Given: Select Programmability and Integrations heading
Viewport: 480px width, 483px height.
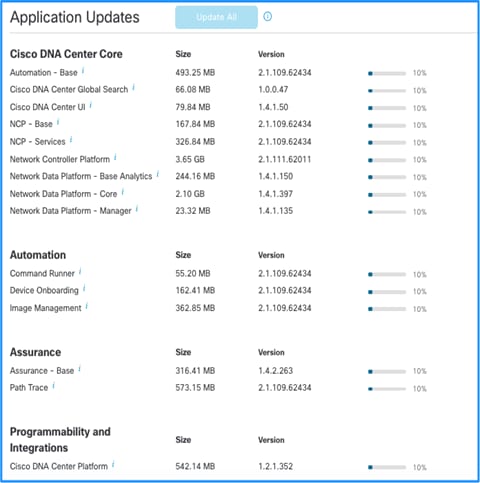Looking at the screenshot, I should point(60,440).
